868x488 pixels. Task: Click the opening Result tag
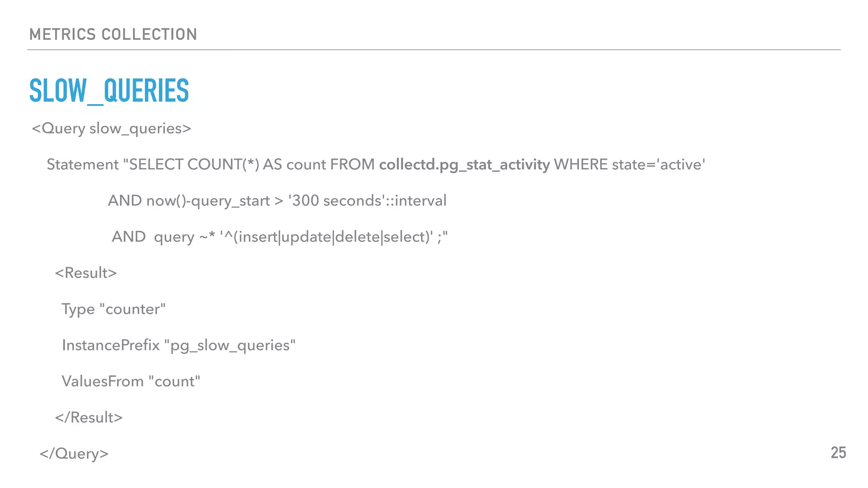(86, 273)
